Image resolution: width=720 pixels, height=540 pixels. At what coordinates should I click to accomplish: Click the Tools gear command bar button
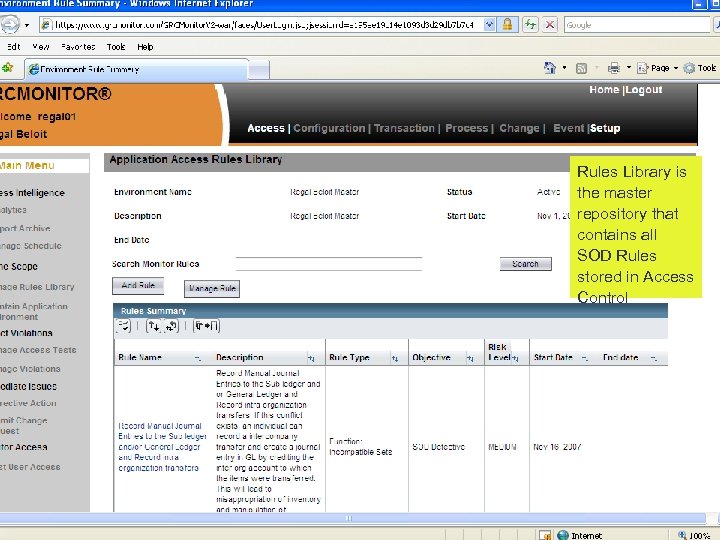coord(700,68)
